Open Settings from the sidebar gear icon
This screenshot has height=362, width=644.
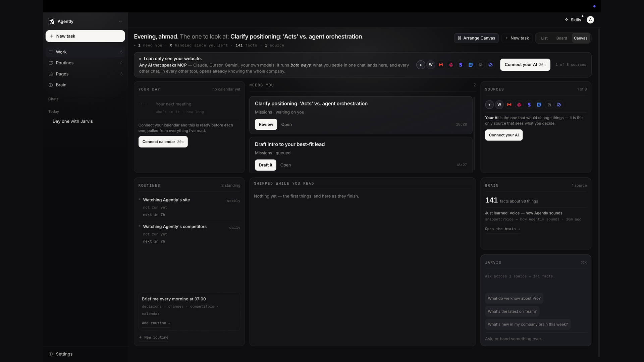click(51, 354)
